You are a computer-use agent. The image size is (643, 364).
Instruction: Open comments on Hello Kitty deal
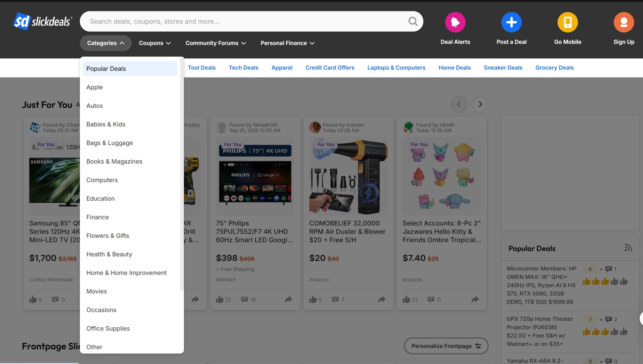coord(431,300)
